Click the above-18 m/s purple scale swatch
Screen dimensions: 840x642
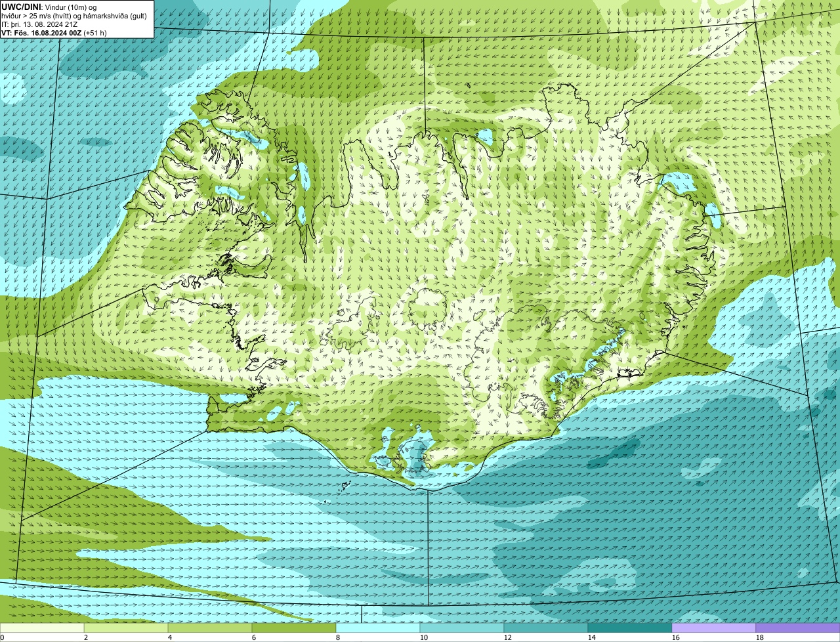[798, 628]
